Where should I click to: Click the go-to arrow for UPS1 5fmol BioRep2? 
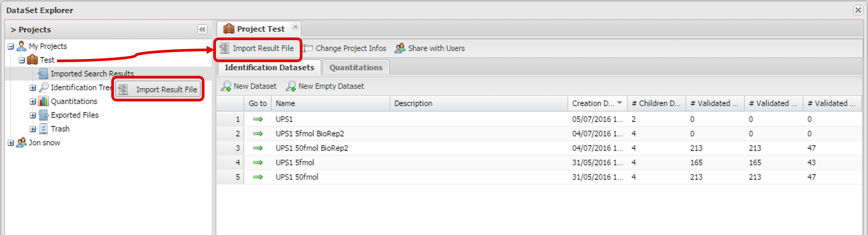(x=258, y=134)
